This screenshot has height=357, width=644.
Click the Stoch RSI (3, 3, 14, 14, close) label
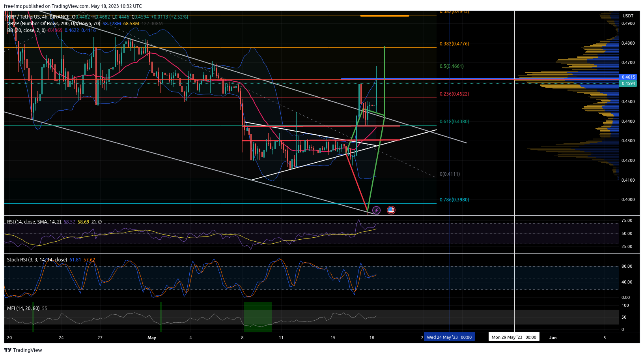click(37, 260)
